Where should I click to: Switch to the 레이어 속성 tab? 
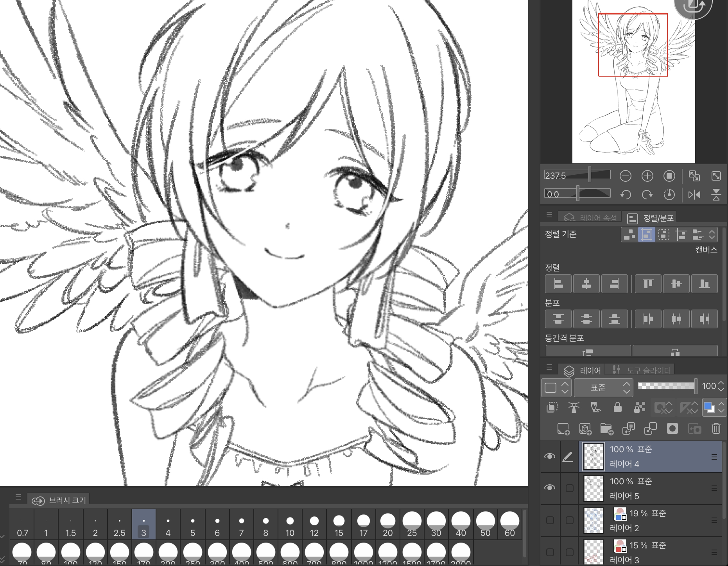(591, 218)
